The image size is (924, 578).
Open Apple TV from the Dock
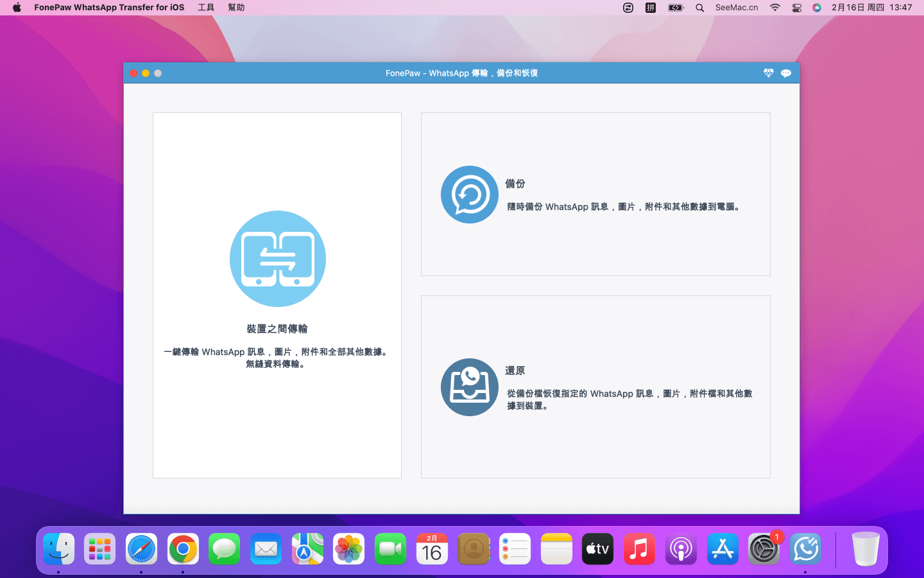coord(597,549)
